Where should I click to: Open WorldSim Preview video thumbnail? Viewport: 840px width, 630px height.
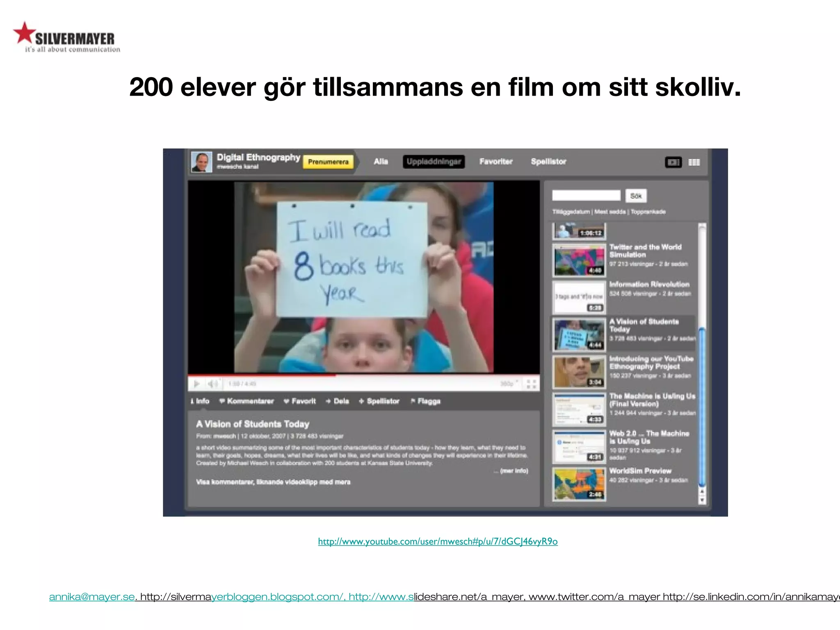click(x=579, y=484)
